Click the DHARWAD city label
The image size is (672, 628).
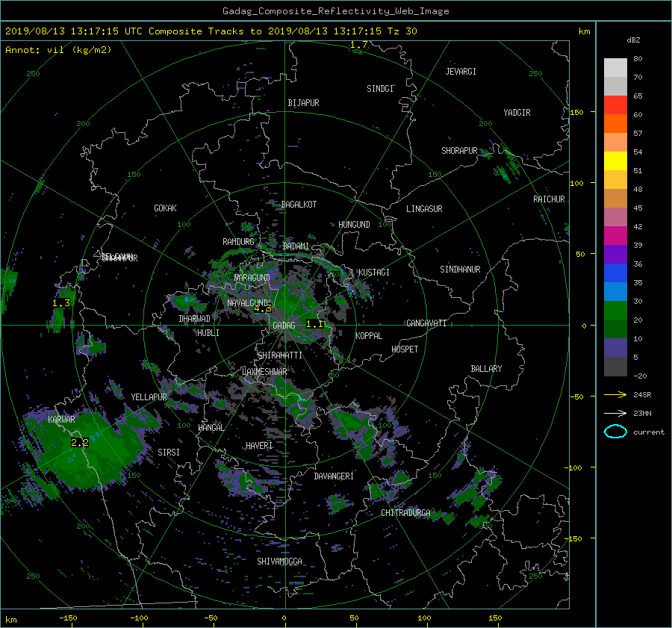[x=194, y=319]
